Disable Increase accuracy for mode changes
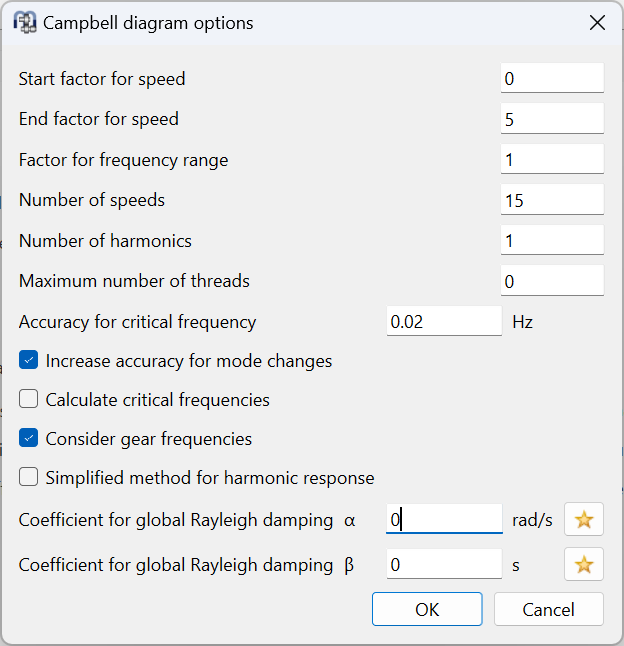Screen dimensions: 624x646 [29, 361]
